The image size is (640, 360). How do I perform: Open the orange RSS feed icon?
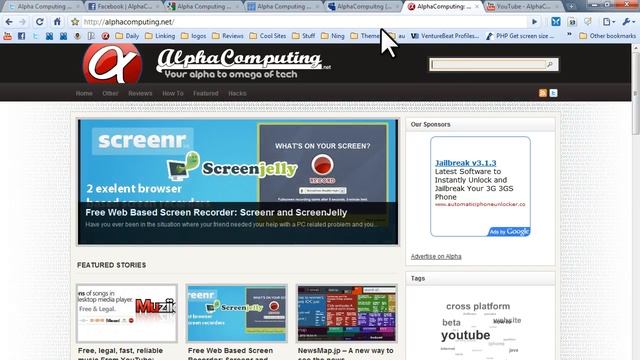click(x=543, y=93)
